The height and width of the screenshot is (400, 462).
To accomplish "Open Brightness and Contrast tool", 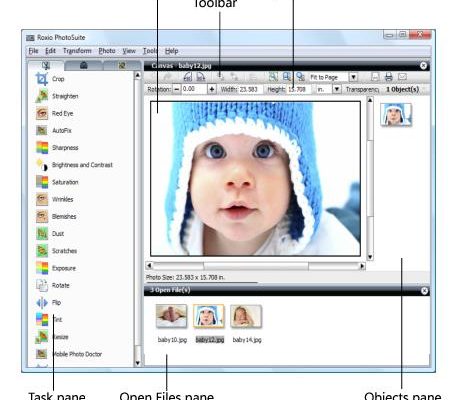I will (x=74, y=165).
